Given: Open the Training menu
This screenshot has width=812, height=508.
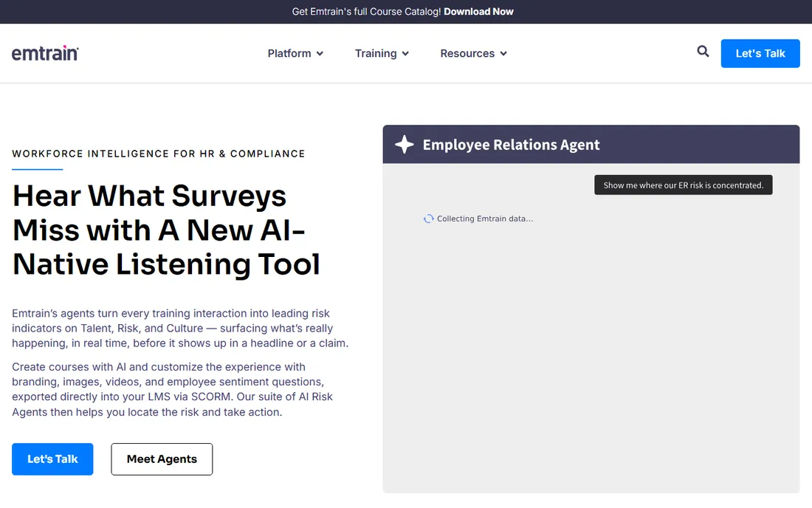Looking at the screenshot, I should [382, 53].
